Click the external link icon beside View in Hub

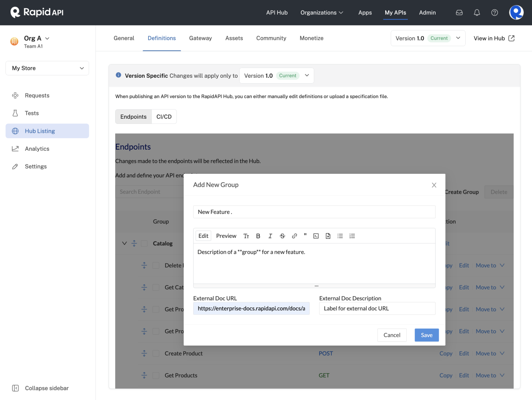point(511,38)
